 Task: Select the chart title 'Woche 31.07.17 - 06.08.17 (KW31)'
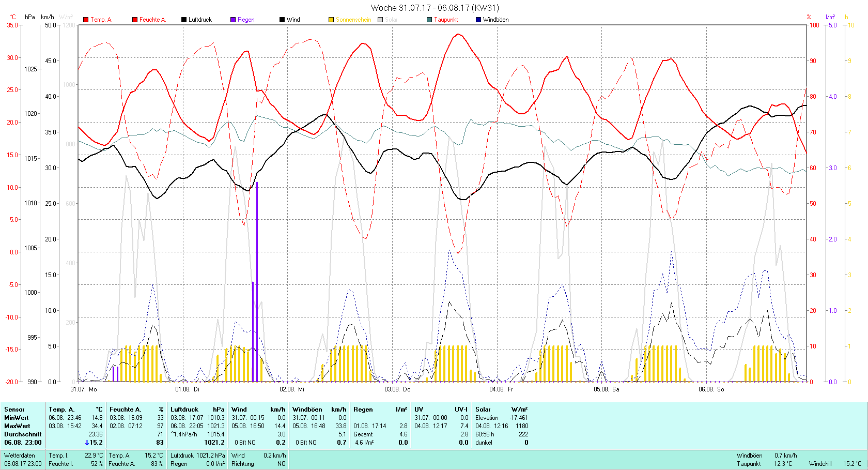pyautogui.click(x=435, y=8)
